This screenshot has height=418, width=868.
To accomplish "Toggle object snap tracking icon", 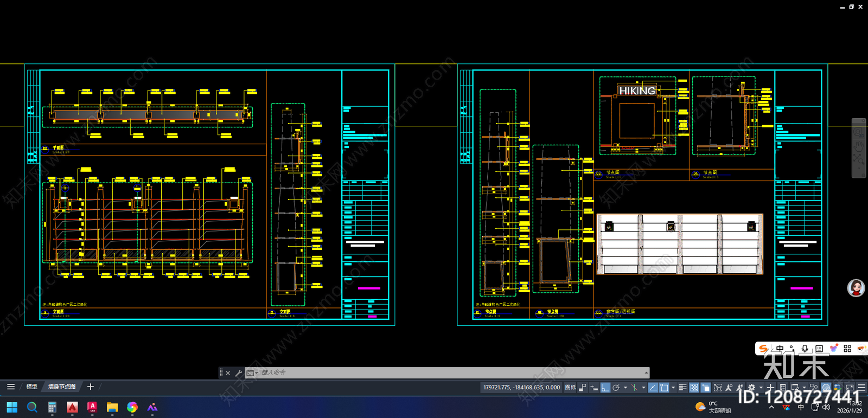I will click(x=653, y=387).
